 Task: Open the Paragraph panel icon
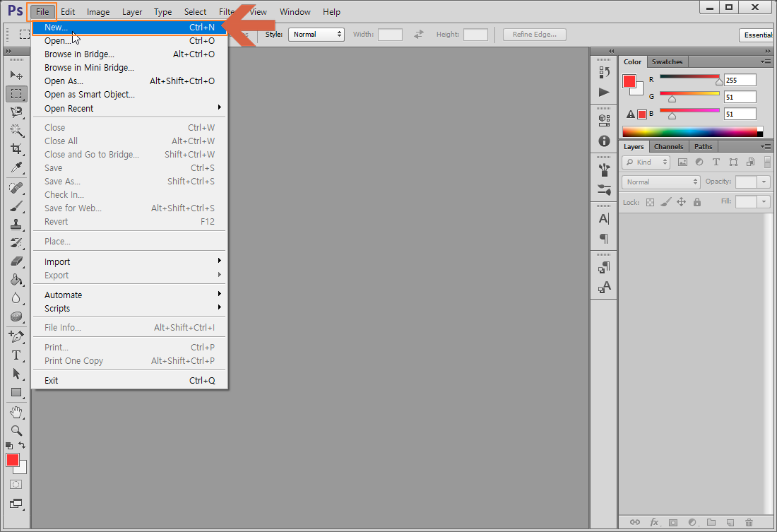pyautogui.click(x=604, y=239)
